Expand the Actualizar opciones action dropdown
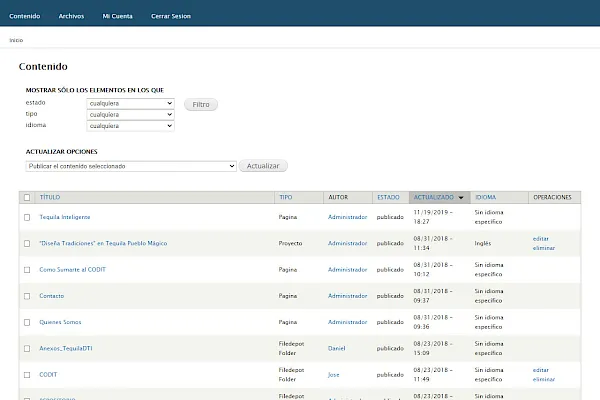The height and width of the screenshot is (400, 600). 131,166
